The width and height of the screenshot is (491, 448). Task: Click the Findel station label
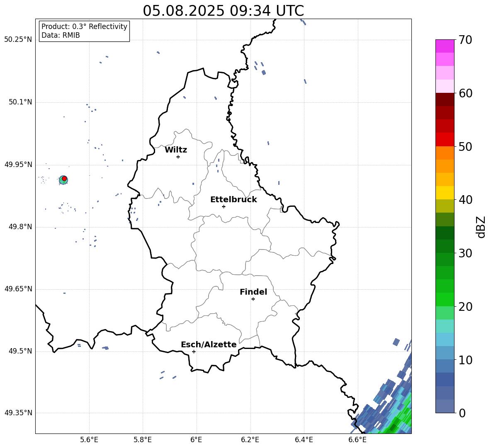253,292
